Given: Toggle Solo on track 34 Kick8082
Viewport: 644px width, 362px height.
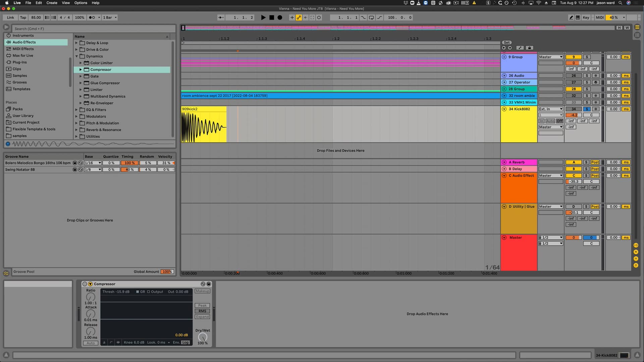Looking at the screenshot, I should coord(587,109).
